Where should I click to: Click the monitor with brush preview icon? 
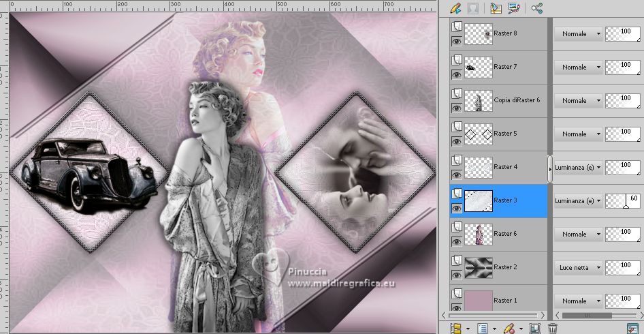tap(513, 8)
